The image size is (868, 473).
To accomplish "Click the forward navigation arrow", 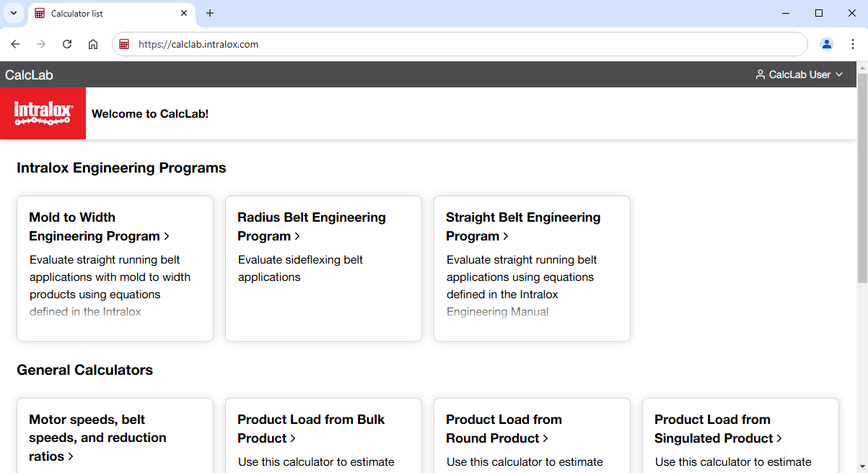I will click(x=41, y=44).
